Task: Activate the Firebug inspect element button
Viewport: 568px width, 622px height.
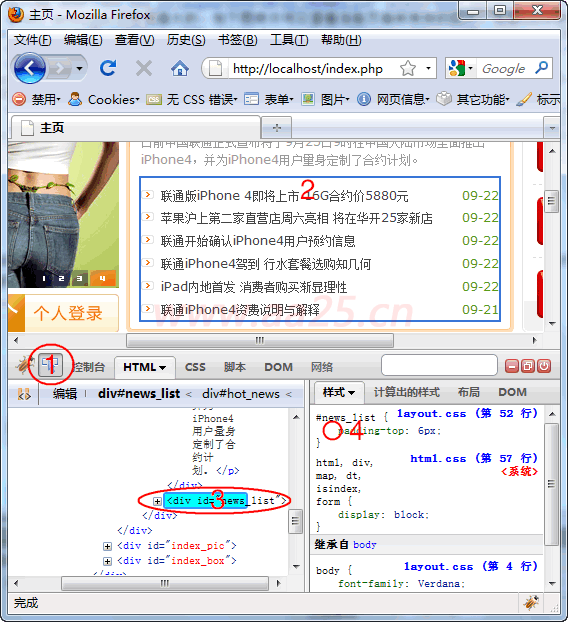Action: 50,365
